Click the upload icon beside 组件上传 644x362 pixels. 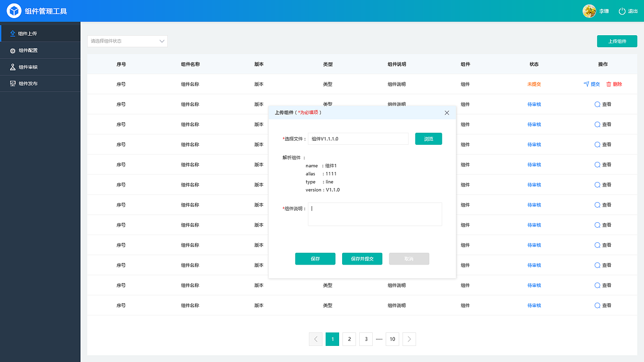(13, 33)
